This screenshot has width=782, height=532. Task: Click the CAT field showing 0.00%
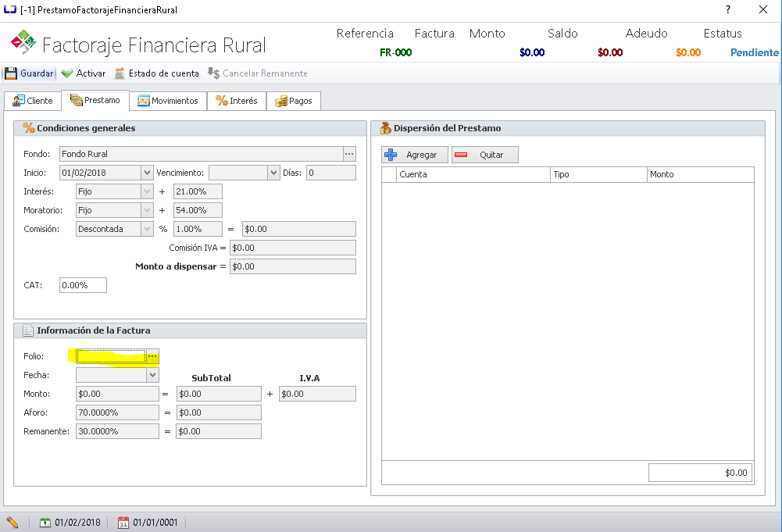(x=83, y=285)
